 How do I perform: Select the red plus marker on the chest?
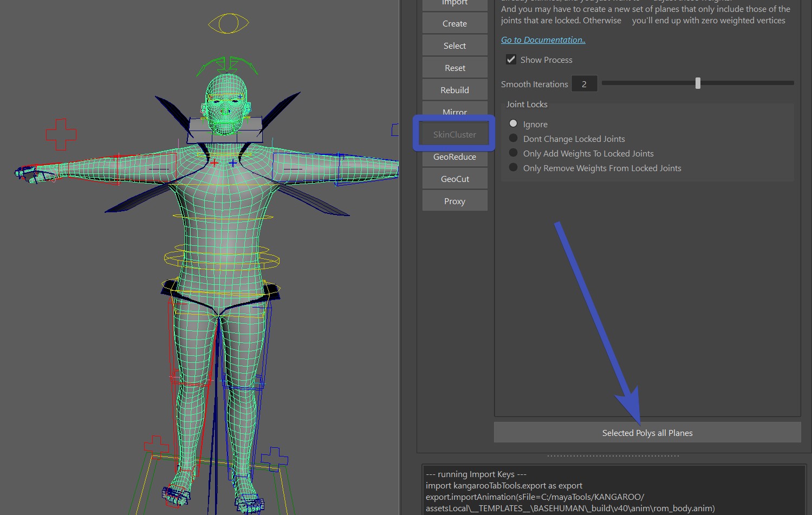(215, 162)
